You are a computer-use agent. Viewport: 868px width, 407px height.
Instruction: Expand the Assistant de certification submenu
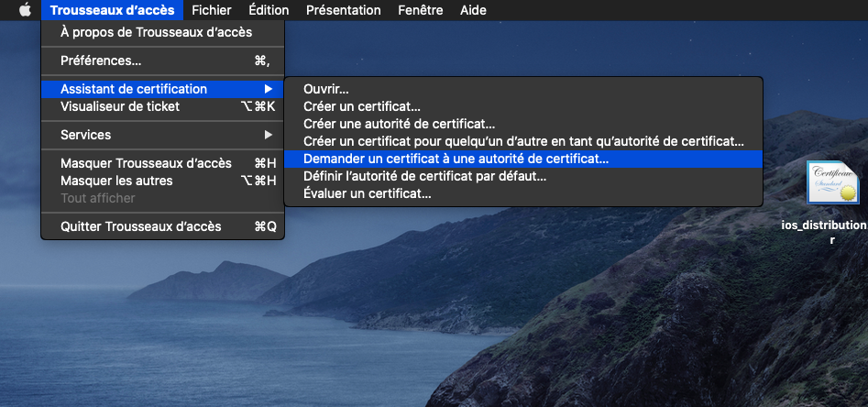tap(162, 89)
